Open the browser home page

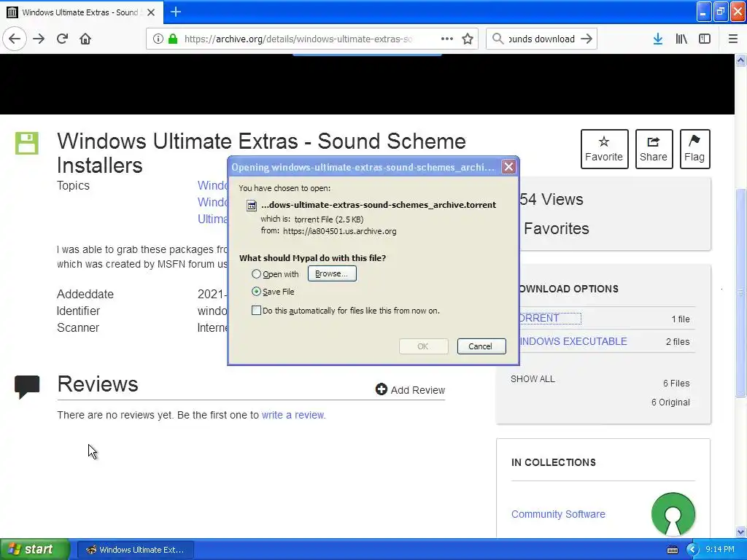[x=85, y=39]
